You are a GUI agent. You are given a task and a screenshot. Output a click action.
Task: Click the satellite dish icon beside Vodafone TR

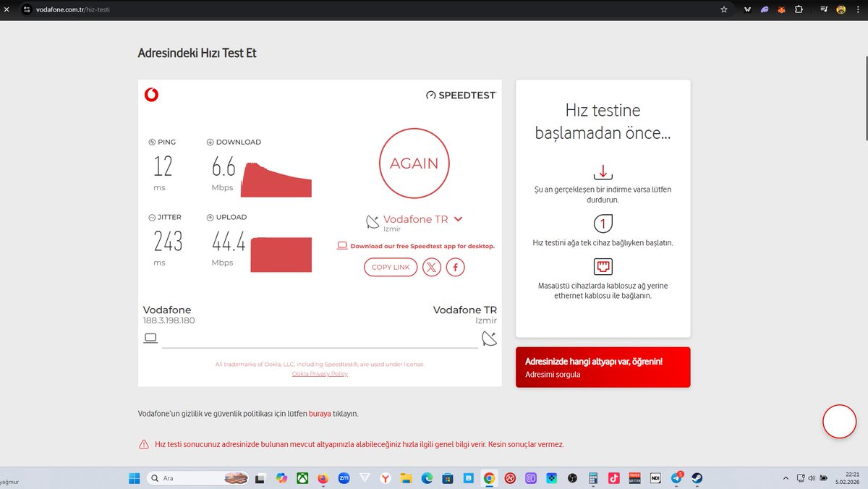click(x=373, y=222)
